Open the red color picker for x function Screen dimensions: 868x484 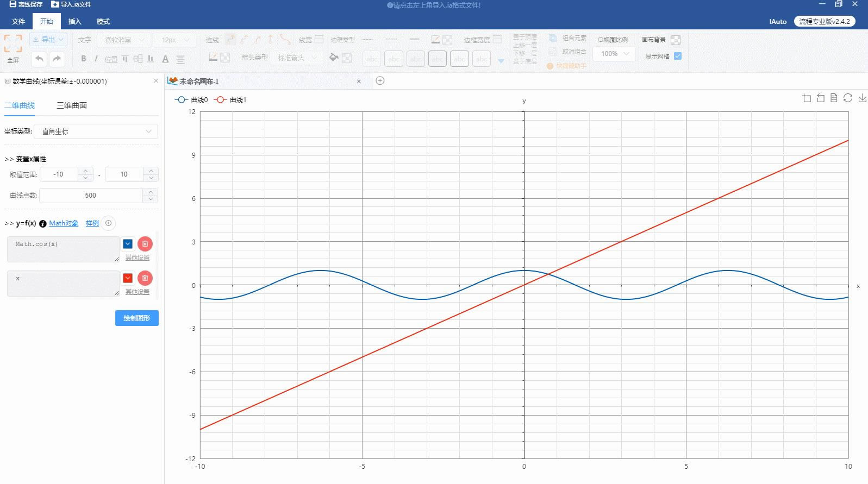point(128,278)
